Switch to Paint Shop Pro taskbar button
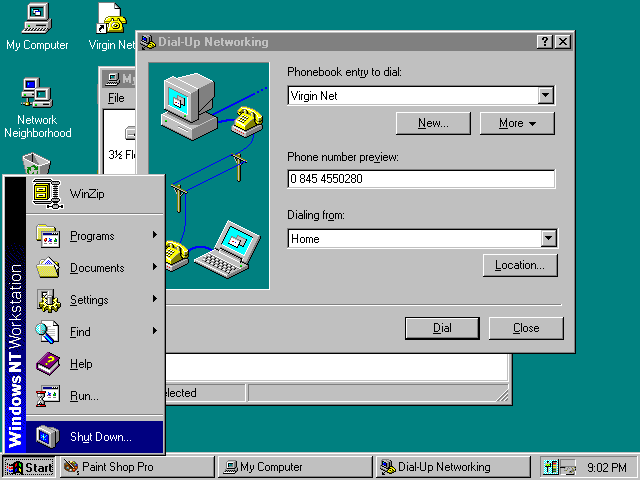 pos(136,467)
